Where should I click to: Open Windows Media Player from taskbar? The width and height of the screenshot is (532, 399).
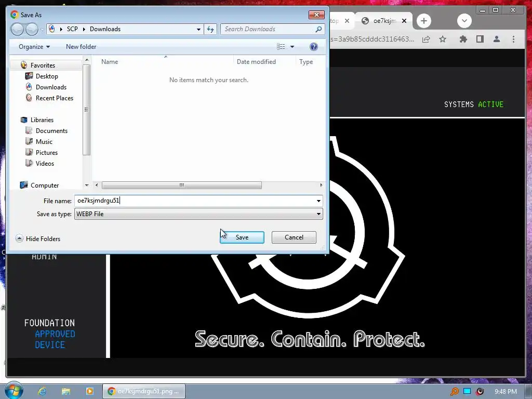(89, 392)
